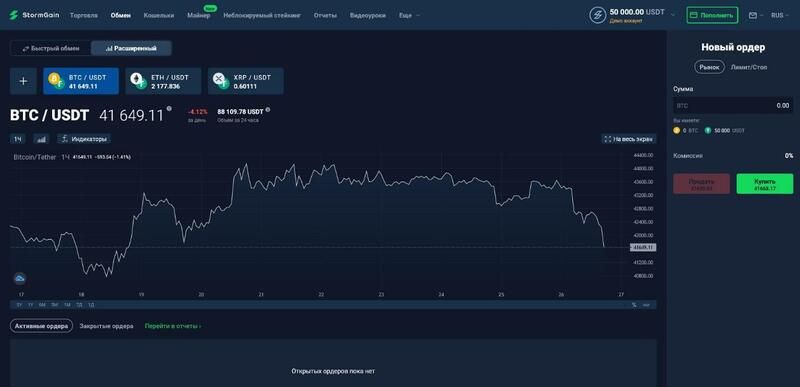800x387 pixels.
Task: Switch to the Быстрый обмен tab
Action: click(51, 48)
